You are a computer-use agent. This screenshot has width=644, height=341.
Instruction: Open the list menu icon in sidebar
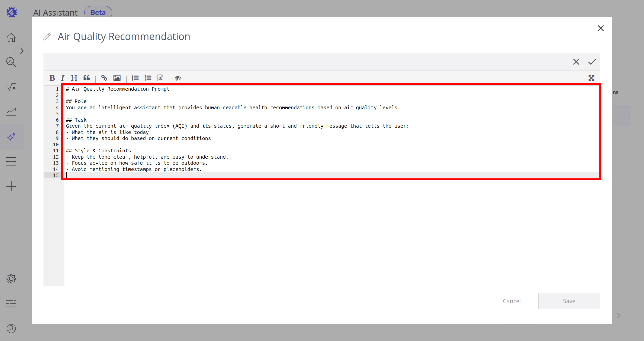click(11, 161)
